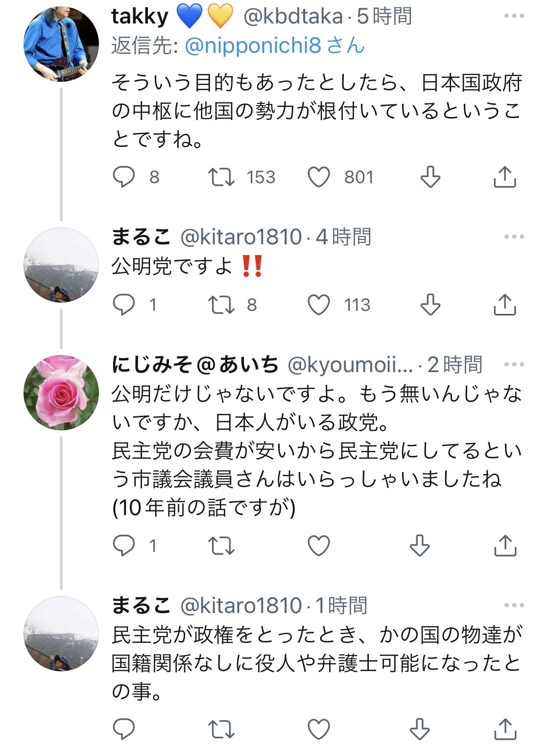Retweet the 公明党ですよ tweet

(221, 305)
